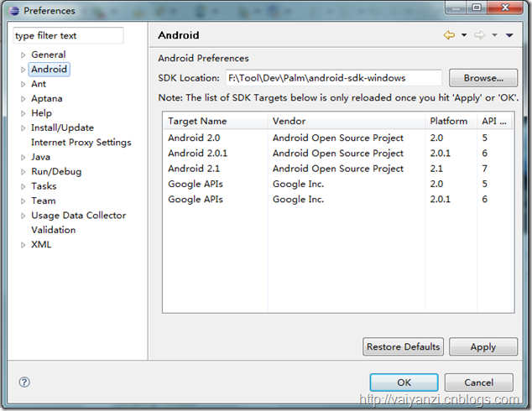Select Aptana in the preferences tree
532x411 pixels.
pos(47,98)
